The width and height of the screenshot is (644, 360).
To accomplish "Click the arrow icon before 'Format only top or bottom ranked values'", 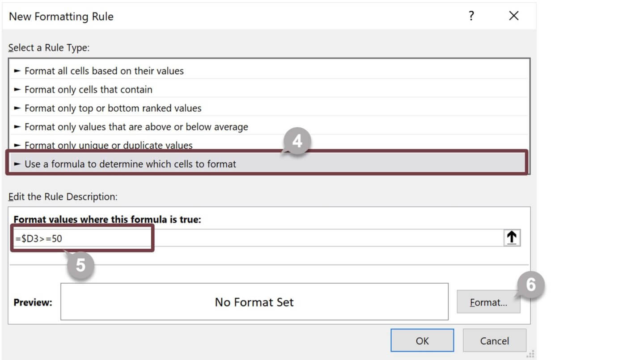I will [17, 108].
